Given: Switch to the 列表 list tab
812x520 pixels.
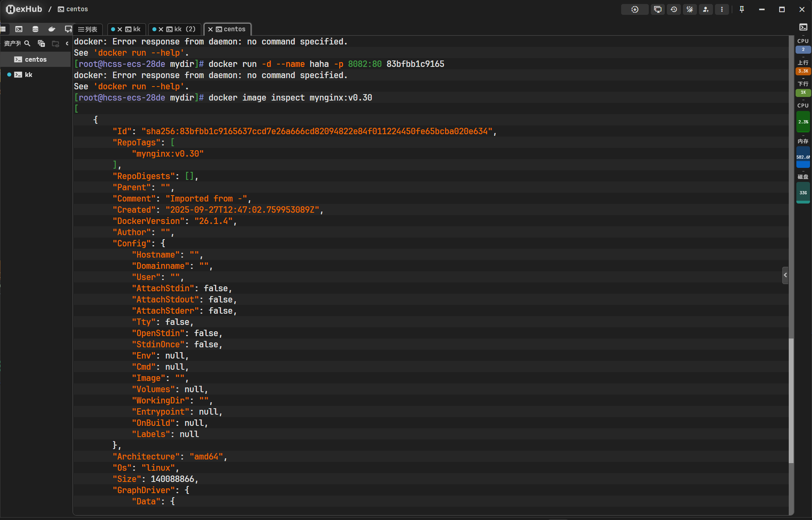Looking at the screenshot, I should coord(88,29).
